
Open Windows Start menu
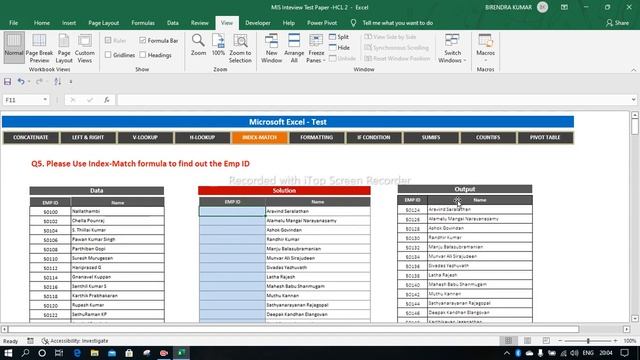pos(8,353)
